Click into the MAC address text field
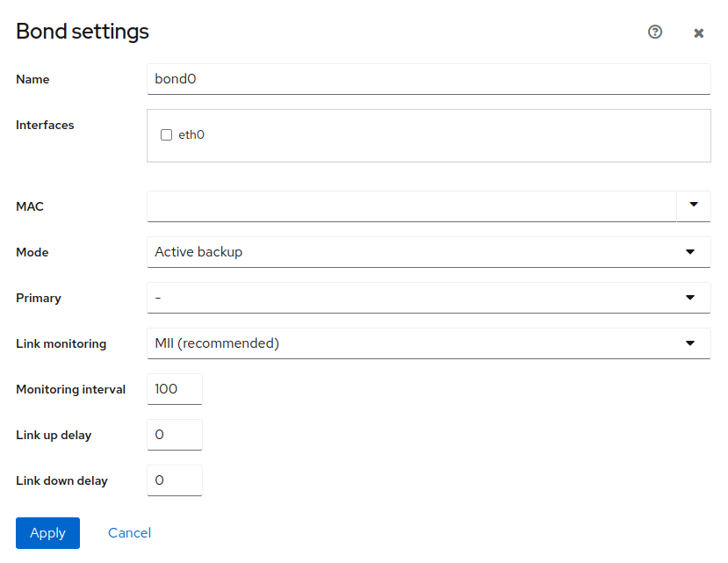Image resolution: width=728 pixels, height=563 pixels. pyautogui.click(x=411, y=206)
